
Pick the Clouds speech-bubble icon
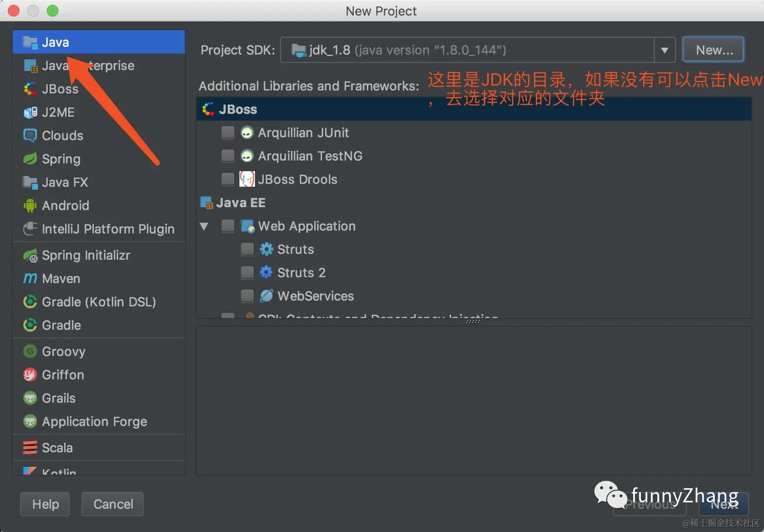[x=30, y=136]
